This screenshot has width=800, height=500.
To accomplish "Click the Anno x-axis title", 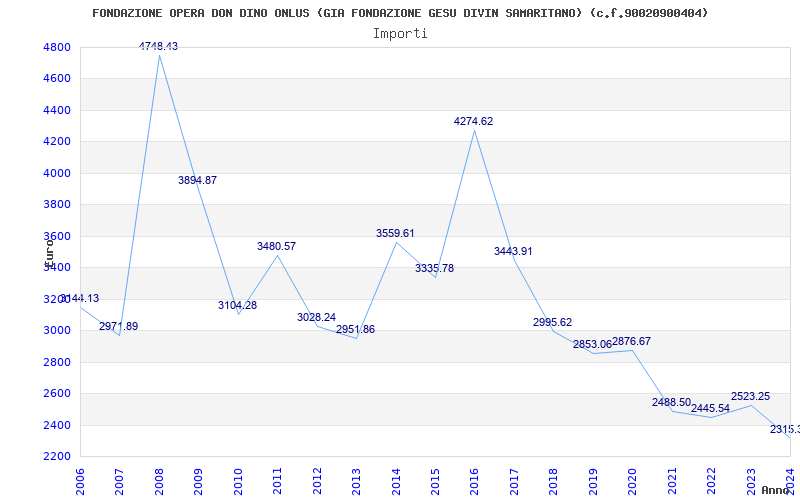I will pos(774,490).
